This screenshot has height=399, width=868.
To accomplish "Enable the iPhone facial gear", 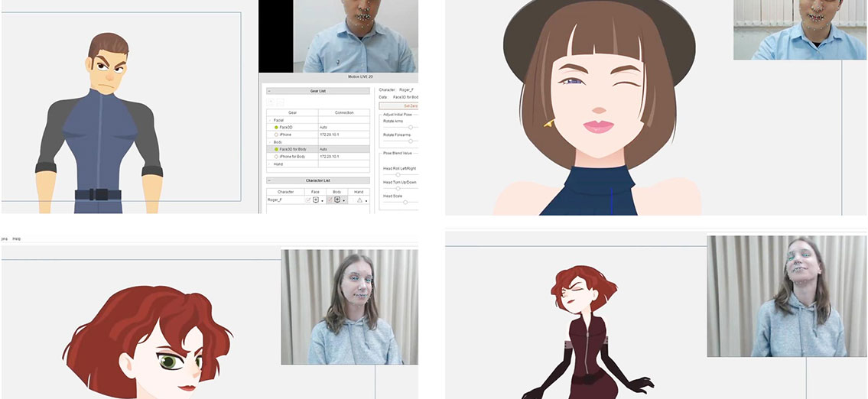I will pyautogui.click(x=276, y=135).
